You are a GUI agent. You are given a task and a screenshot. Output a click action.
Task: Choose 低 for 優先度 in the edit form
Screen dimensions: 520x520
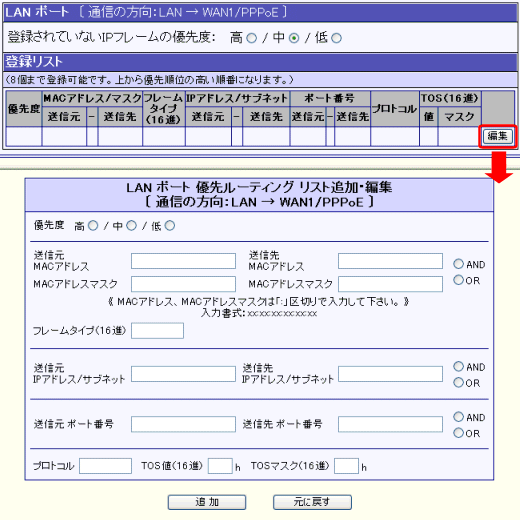click(x=170, y=226)
